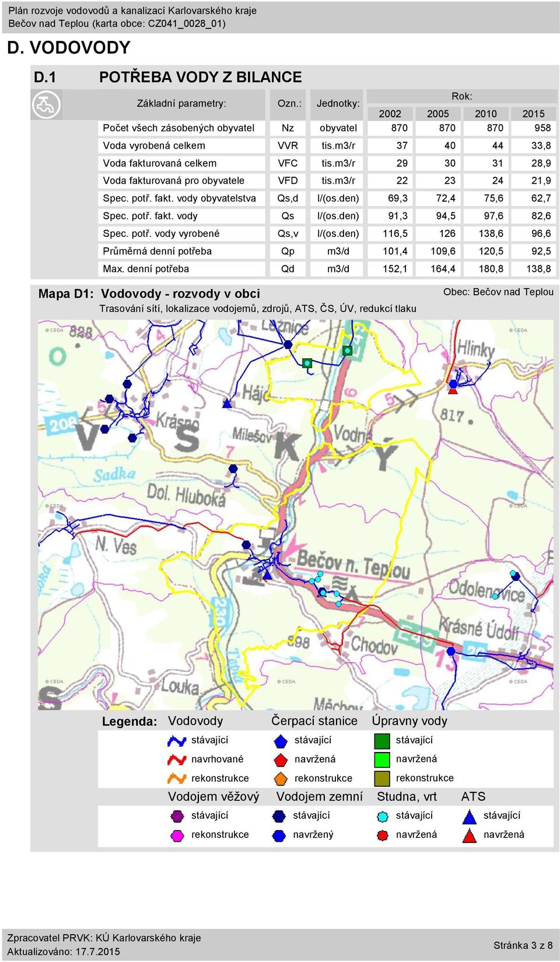Click the 'Stránka 3 z 8' page indicator

[523, 945]
